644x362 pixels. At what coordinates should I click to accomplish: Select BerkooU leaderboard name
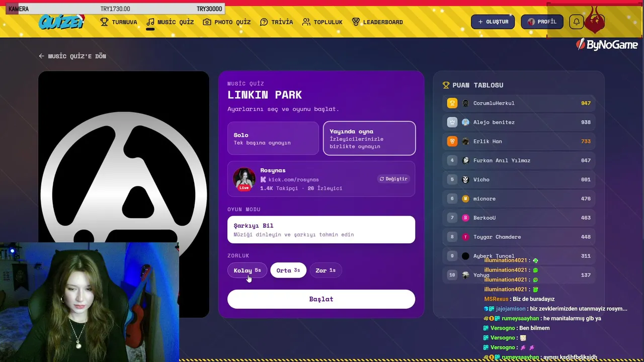tap(484, 218)
